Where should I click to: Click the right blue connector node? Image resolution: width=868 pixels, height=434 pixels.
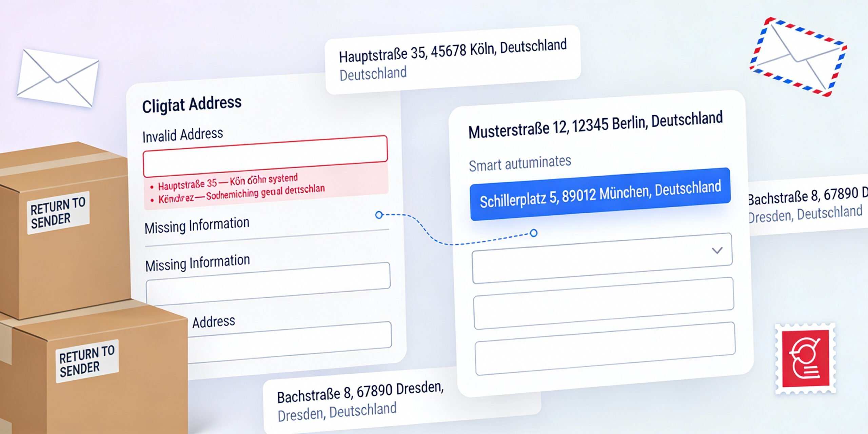point(533,233)
